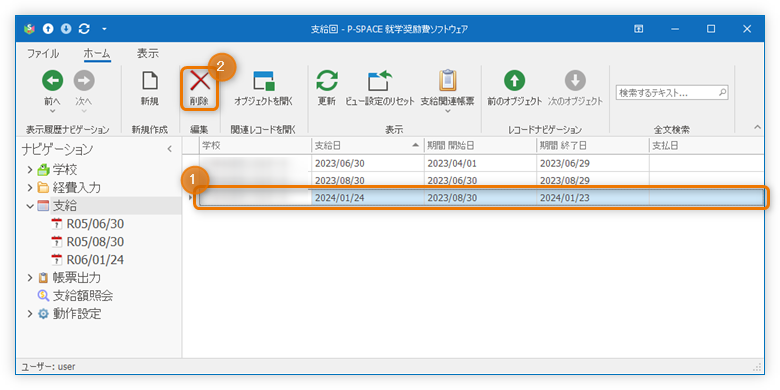Expand the 動作設定 tree node
The height and width of the screenshot is (390, 780).
30,314
